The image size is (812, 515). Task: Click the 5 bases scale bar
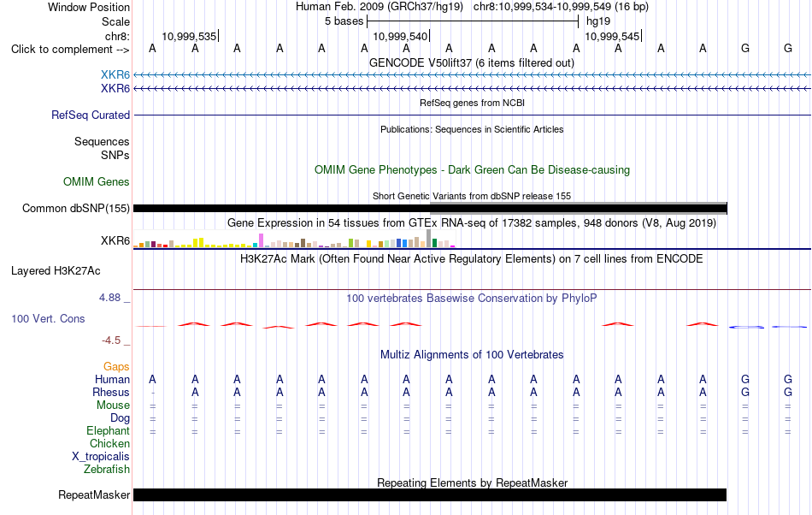tap(473, 21)
